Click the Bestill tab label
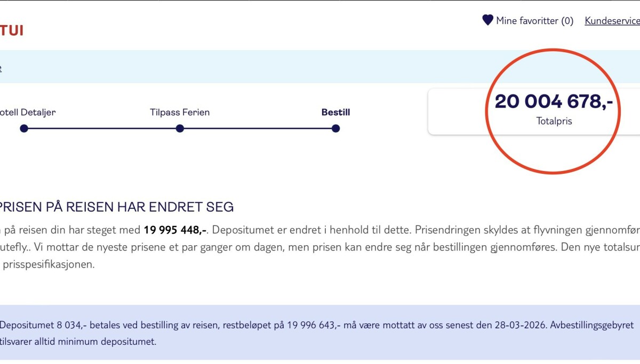This screenshot has width=640, height=364. tap(335, 112)
